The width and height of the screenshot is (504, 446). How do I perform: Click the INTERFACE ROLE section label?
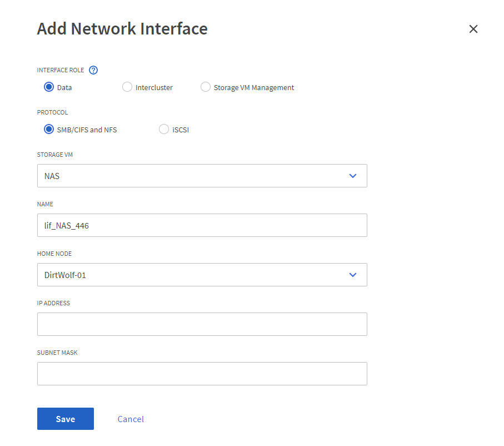[x=61, y=71]
